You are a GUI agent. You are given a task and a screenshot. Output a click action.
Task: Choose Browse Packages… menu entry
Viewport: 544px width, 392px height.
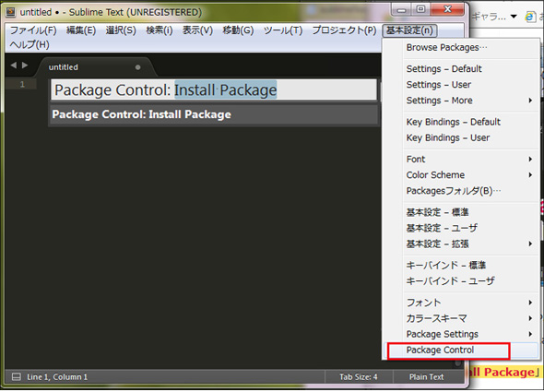pyautogui.click(x=461, y=47)
